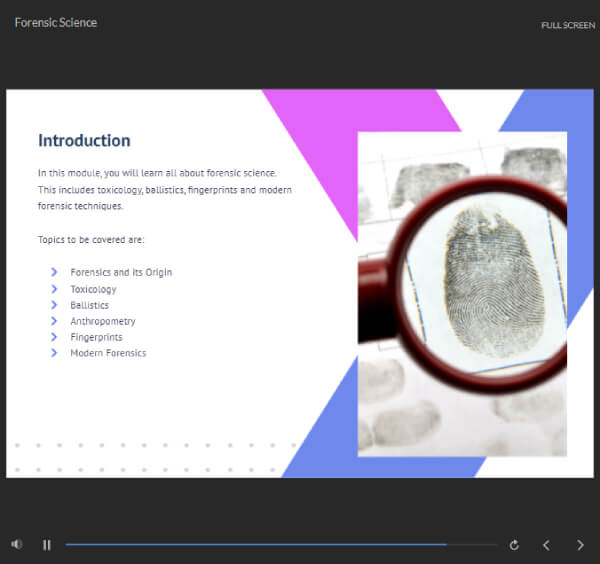600x564 pixels.
Task: Replay the slide with the reload icon
Action: pyautogui.click(x=514, y=545)
